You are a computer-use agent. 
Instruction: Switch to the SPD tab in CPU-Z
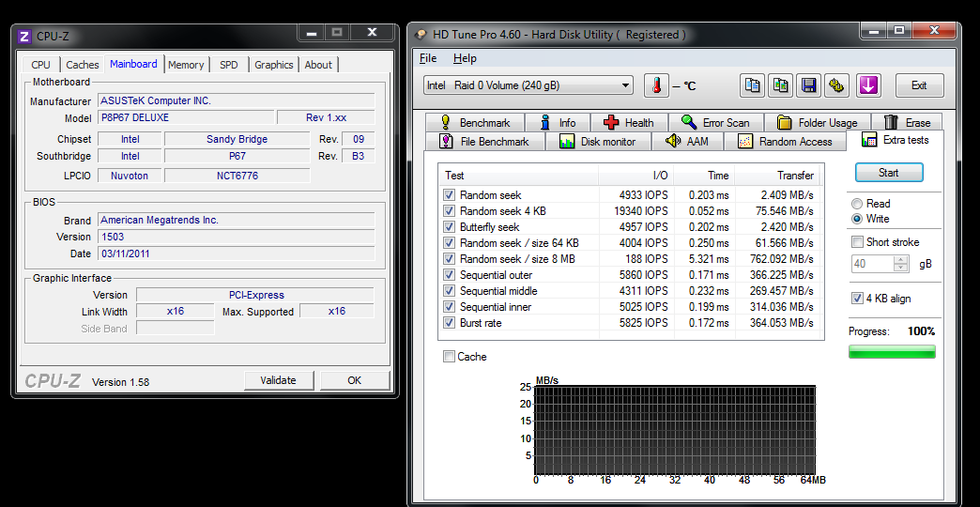(229, 65)
